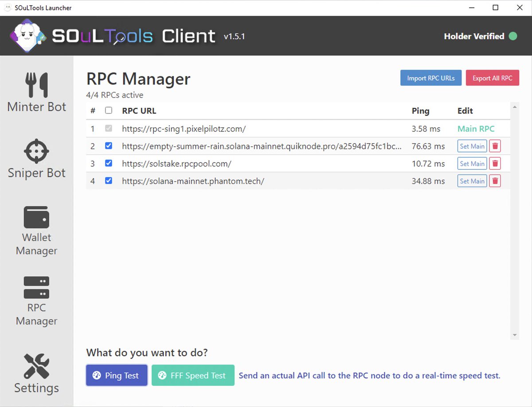
Task: Click the RPC URL column header
Action: (x=139, y=111)
